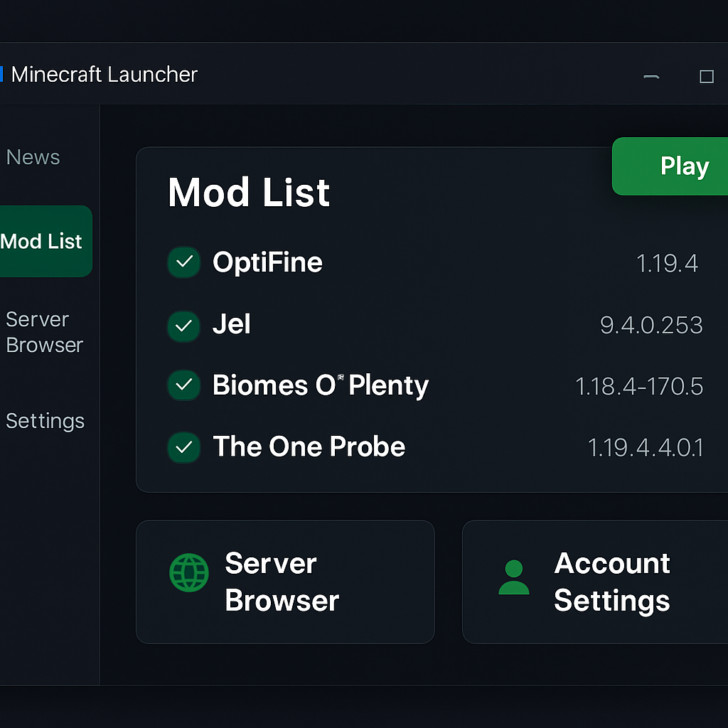728x728 pixels.
Task: Select the Biomes O' Plenty name
Action: click(x=321, y=385)
